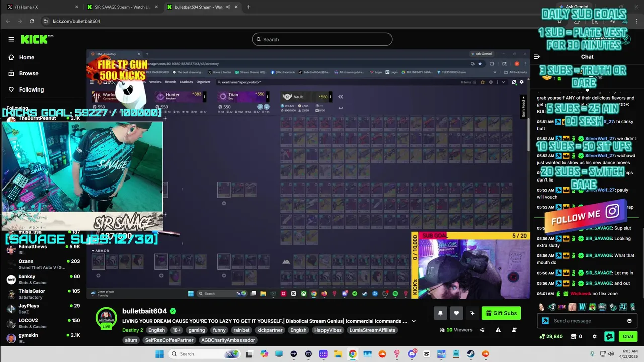Open site information icon in address bar
644x362 pixels.
coord(46,21)
